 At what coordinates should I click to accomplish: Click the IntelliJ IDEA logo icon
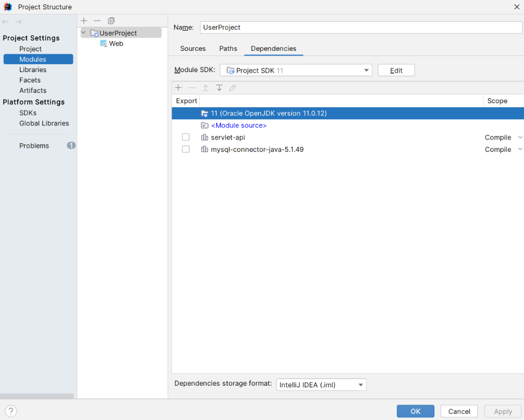coord(8,7)
